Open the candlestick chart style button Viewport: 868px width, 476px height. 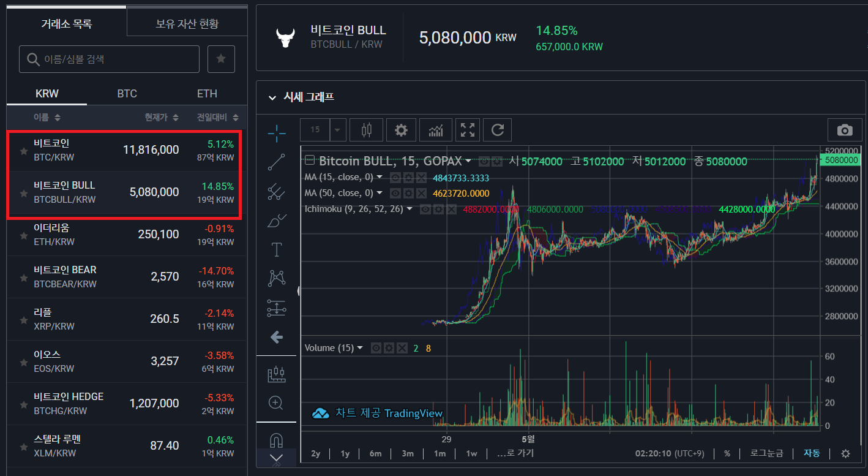(367, 130)
